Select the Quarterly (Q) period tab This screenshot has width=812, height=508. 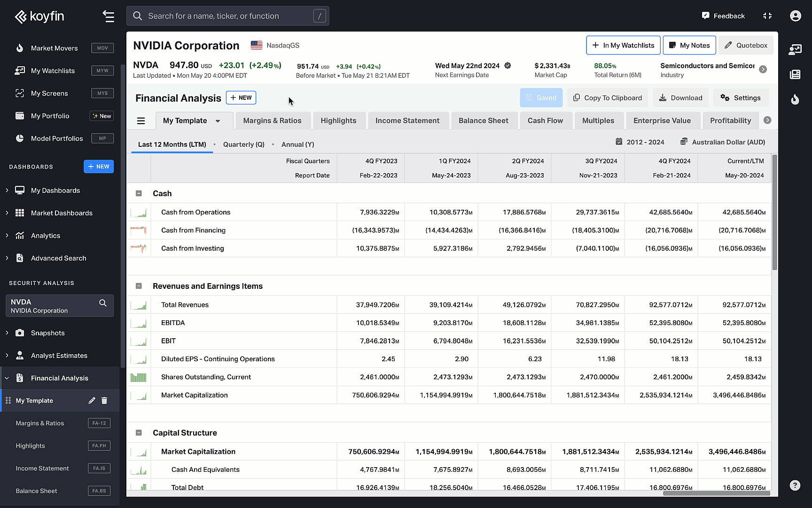point(243,144)
